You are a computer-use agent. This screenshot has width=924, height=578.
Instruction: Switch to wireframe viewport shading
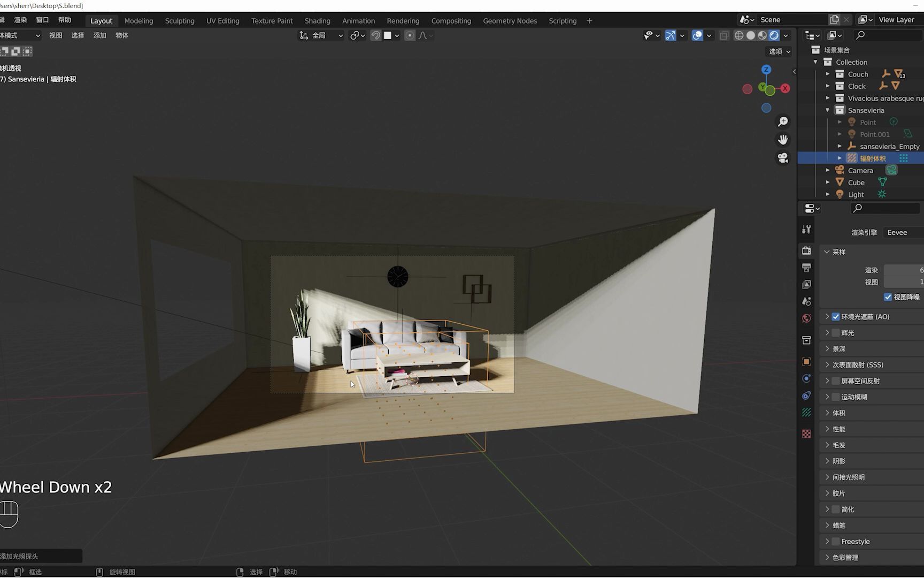pyautogui.click(x=739, y=35)
